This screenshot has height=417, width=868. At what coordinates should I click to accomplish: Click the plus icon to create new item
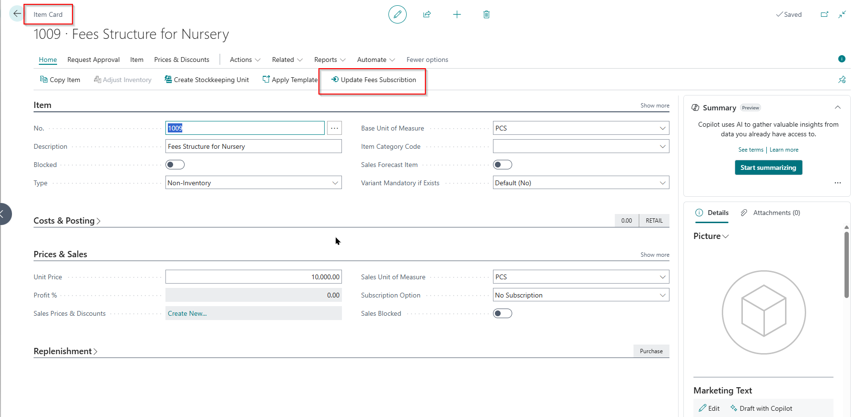pos(457,14)
